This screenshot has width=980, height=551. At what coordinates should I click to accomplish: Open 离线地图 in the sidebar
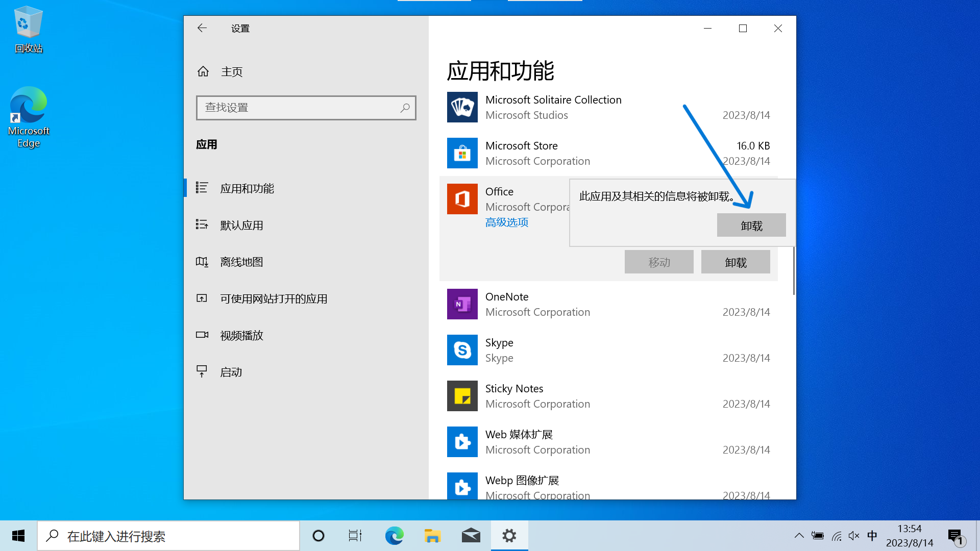click(x=241, y=262)
